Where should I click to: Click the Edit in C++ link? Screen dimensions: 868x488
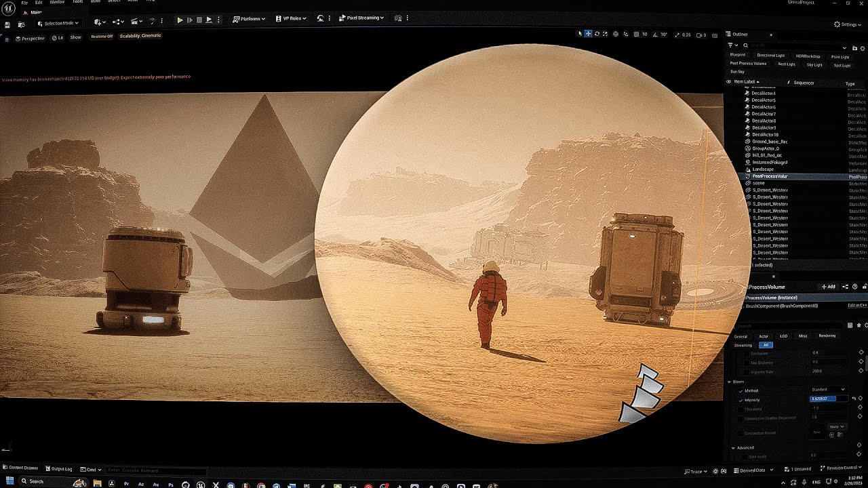(857, 306)
